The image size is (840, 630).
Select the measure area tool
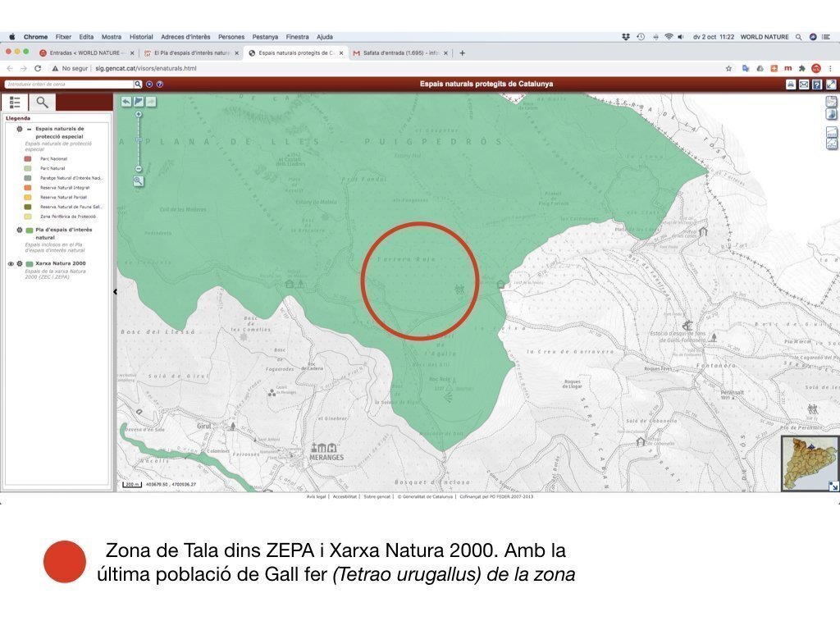pos(832,144)
